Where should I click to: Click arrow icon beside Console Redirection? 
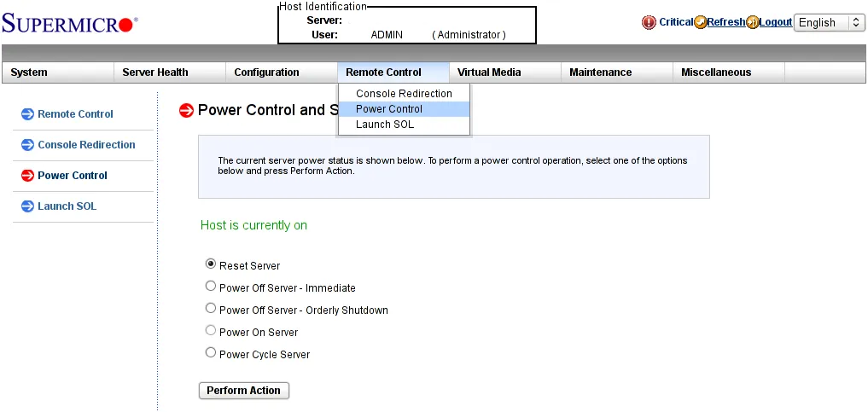[x=27, y=145]
